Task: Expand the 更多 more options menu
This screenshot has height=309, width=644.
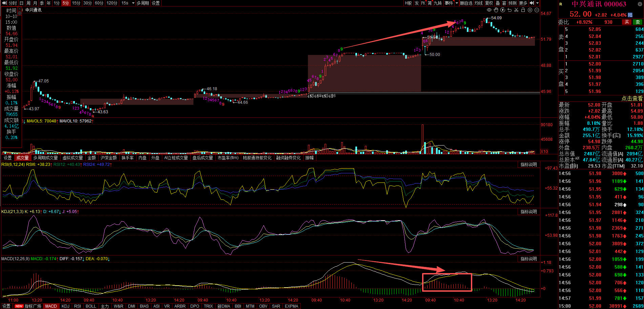Action: (523, 3)
